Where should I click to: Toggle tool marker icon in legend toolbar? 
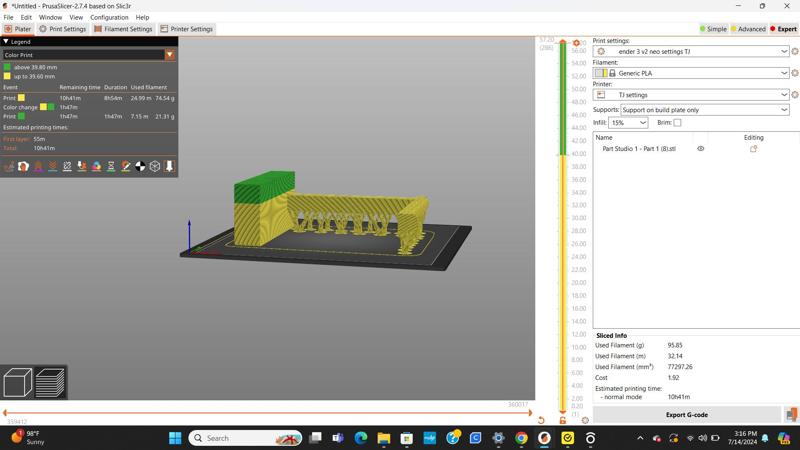169,166
